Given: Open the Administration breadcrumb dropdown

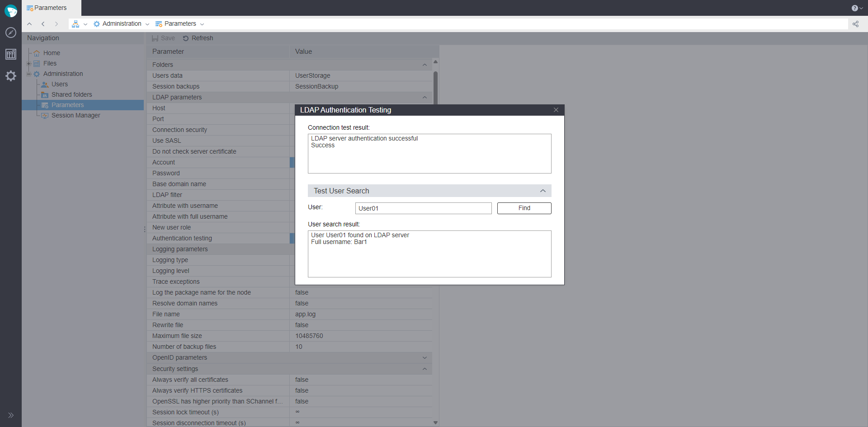Looking at the screenshot, I should coord(147,24).
